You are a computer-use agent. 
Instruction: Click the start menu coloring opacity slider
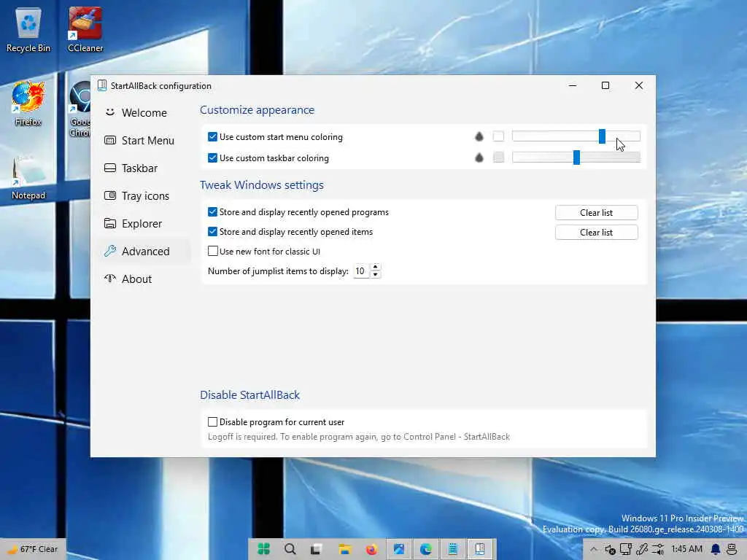coord(576,136)
